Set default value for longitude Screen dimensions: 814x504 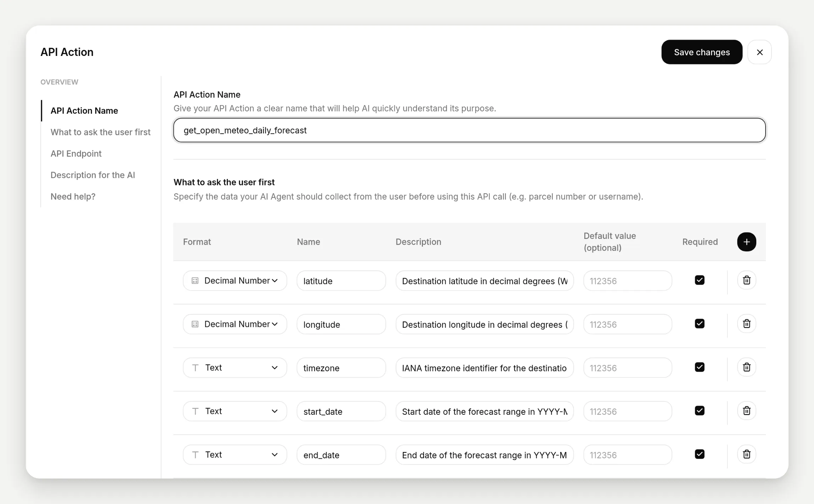click(x=627, y=324)
